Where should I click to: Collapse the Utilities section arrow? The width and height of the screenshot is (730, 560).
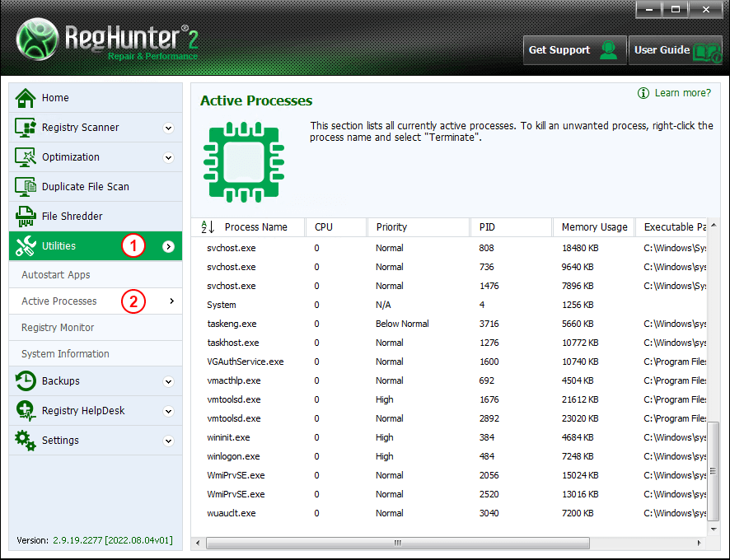coord(169,246)
